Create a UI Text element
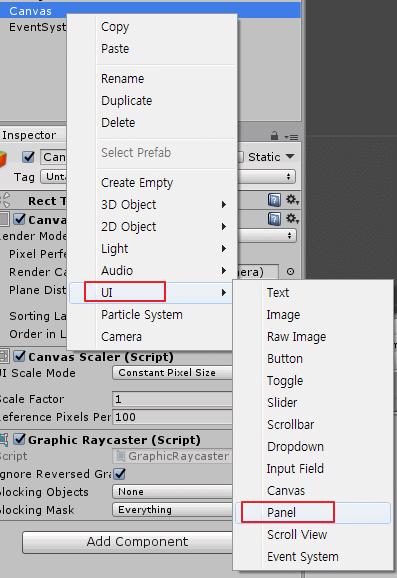 click(x=313, y=293)
